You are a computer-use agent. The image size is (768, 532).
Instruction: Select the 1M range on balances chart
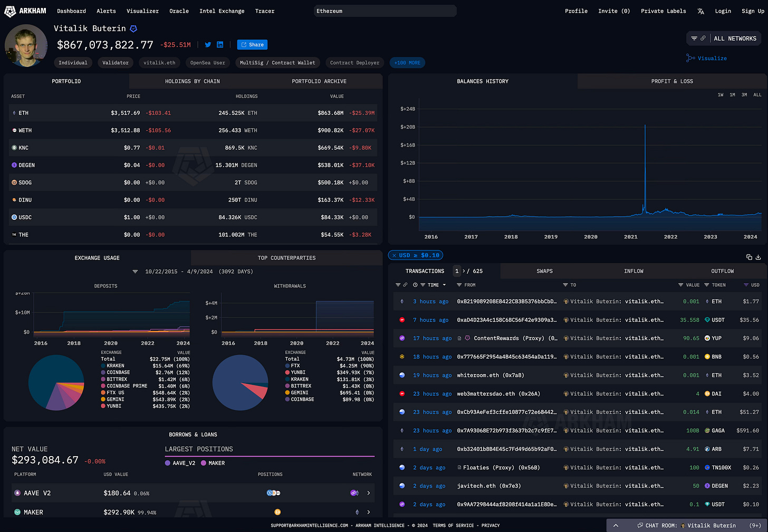coord(732,95)
